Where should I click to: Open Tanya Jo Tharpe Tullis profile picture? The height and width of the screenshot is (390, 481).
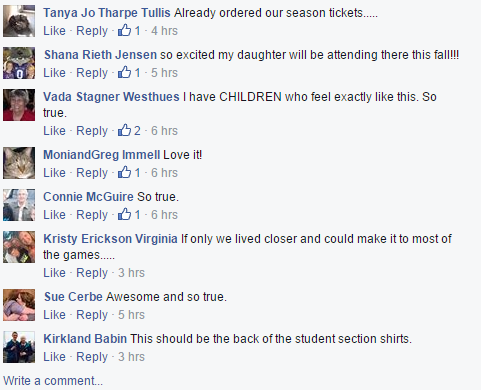(x=19, y=21)
